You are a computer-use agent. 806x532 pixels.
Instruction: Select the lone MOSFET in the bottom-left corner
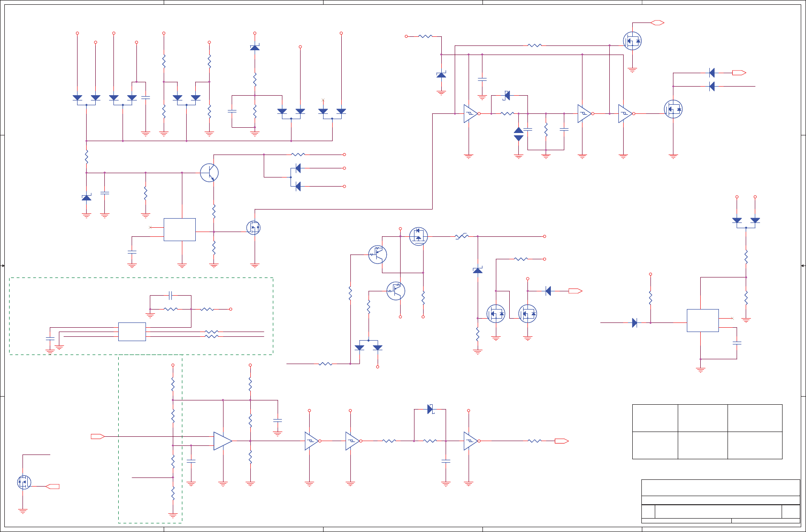click(x=24, y=482)
